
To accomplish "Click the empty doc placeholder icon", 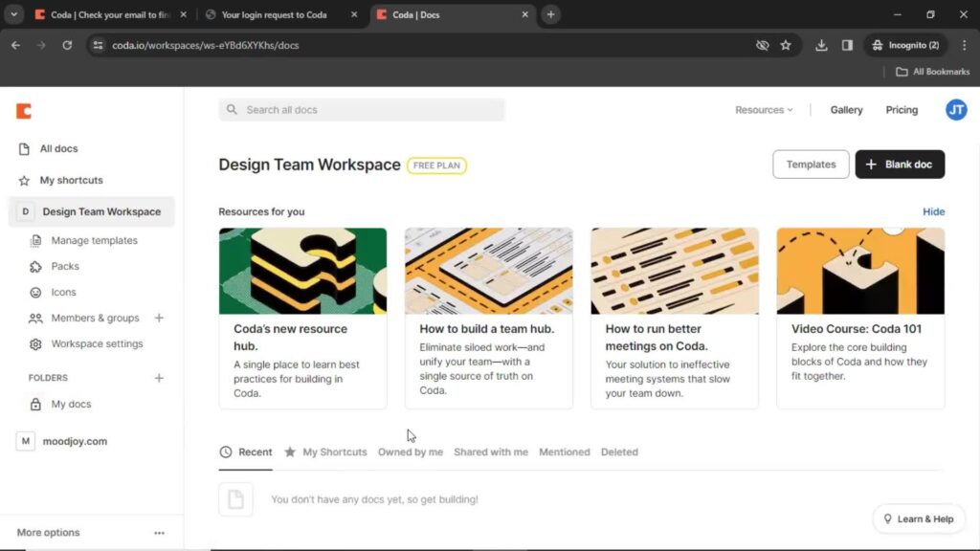I will (235, 499).
